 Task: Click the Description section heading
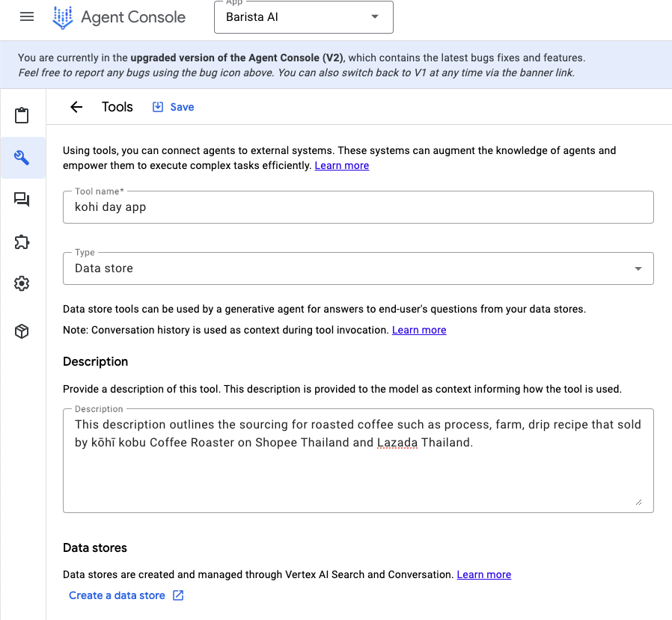pos(96,362)
